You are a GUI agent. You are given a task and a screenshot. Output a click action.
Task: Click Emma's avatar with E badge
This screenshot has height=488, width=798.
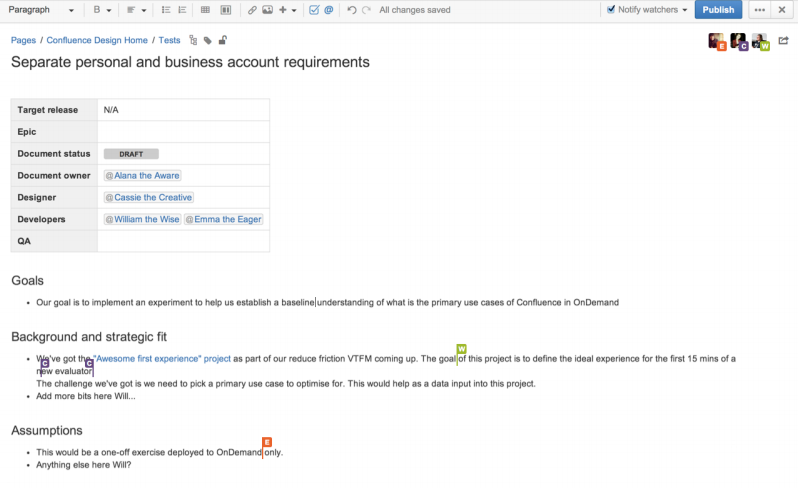click(x=717, y=42)
